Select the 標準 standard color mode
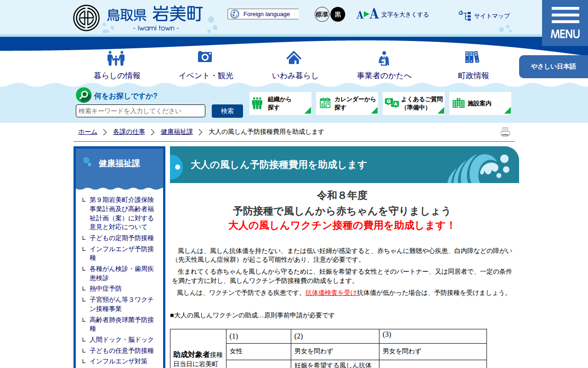Image resolution: width=588 pixels, height=368 pixels. [x=322, y=14]
